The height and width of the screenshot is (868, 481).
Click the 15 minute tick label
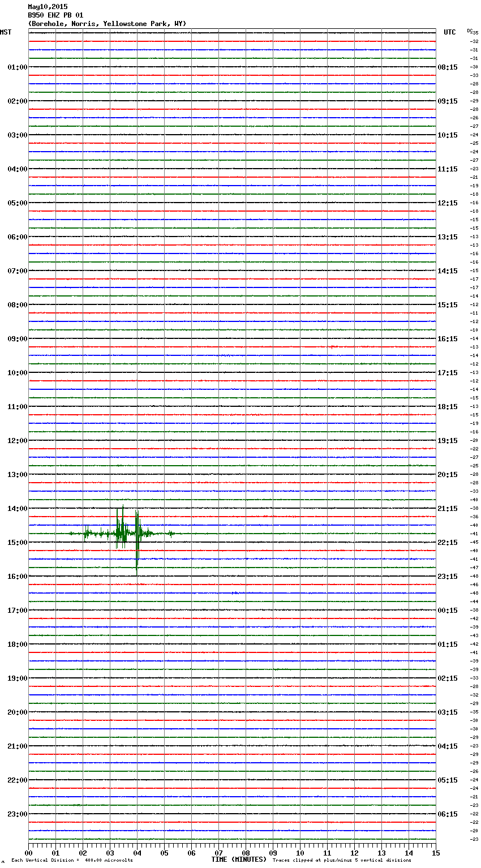pyautogui.click(x=436, y=853)
